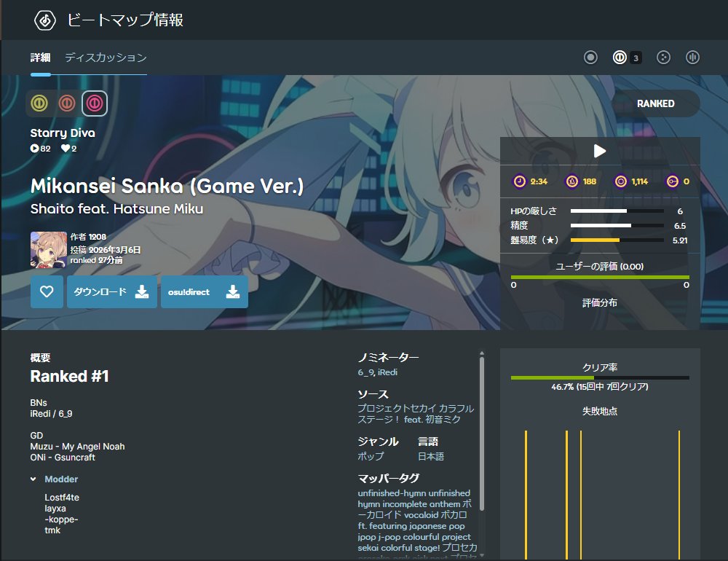Image resolution: width=728 pixels, height=561 pixels.
Task: Click the 評価分布 rating spread label
Action: pos(600,303)
